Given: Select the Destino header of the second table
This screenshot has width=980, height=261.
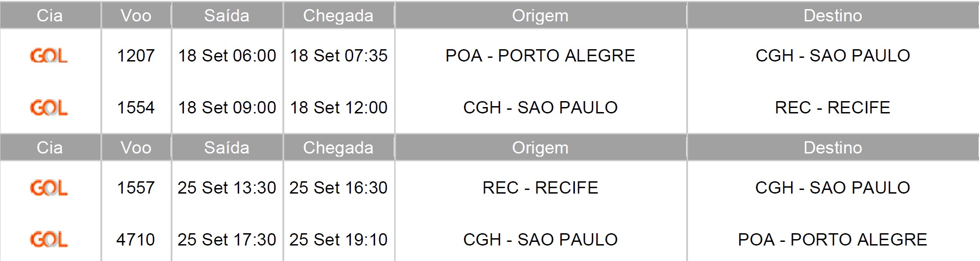Looking at the screenshot, I should 833,148.
